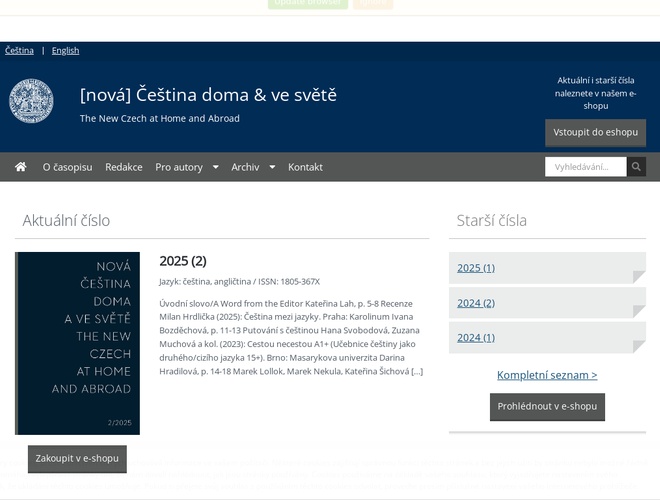660x500 pixels.
Task: Expand the Pro autory dropdown arrow
Action: tap(215, 167)
